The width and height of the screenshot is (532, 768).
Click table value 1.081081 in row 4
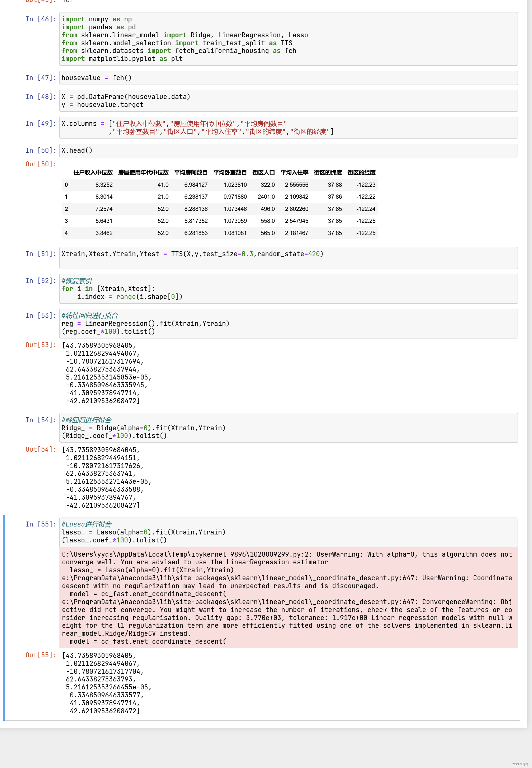click(x=235, y=233)
